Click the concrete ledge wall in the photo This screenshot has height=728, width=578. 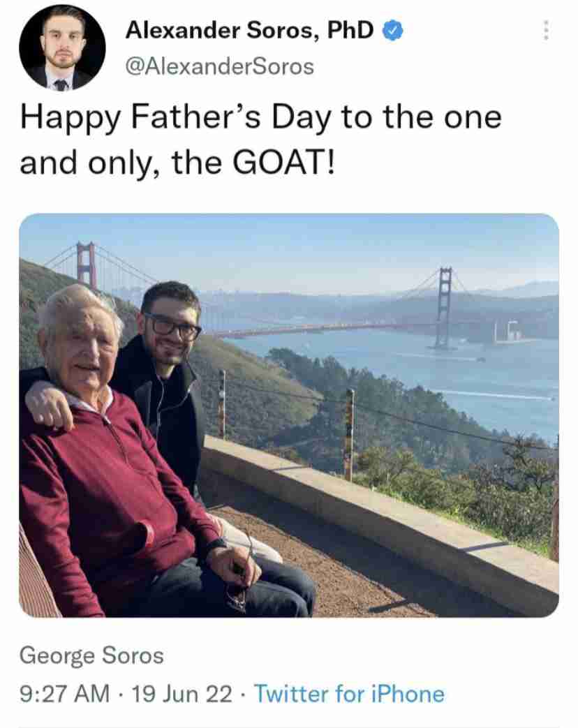[380, 506]
